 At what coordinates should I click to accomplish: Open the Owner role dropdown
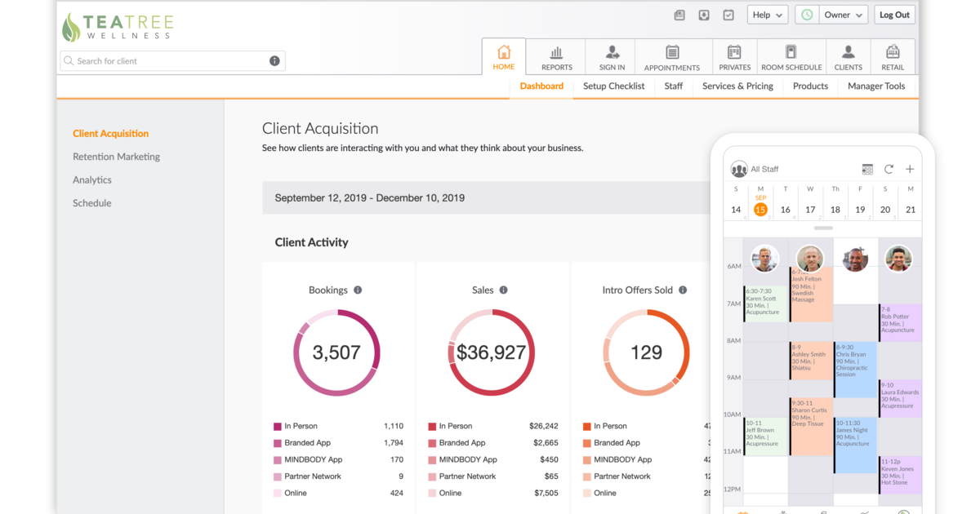click(842, 14)
